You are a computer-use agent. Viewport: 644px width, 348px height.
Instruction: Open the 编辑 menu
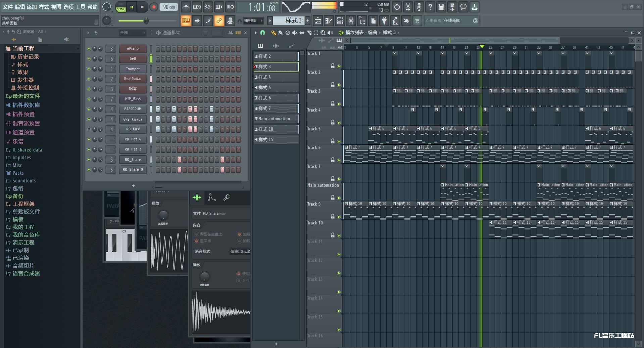click(20, 7)
